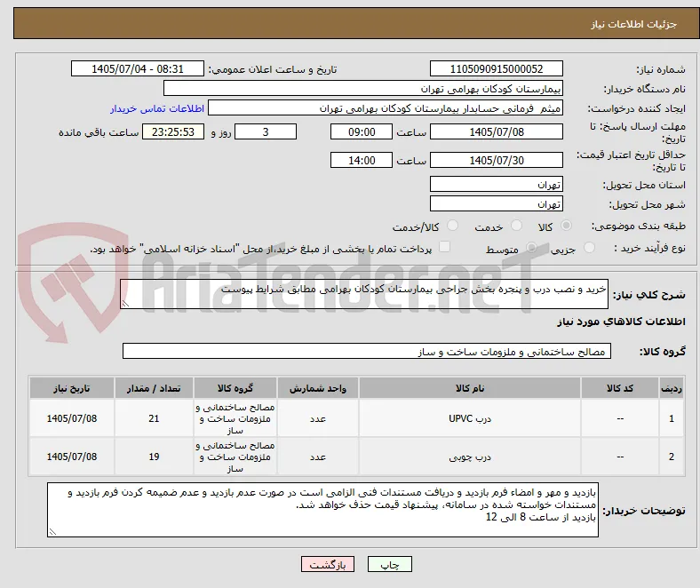
Task: Click the resize handle of the buyer notes box
Action: 52,532
